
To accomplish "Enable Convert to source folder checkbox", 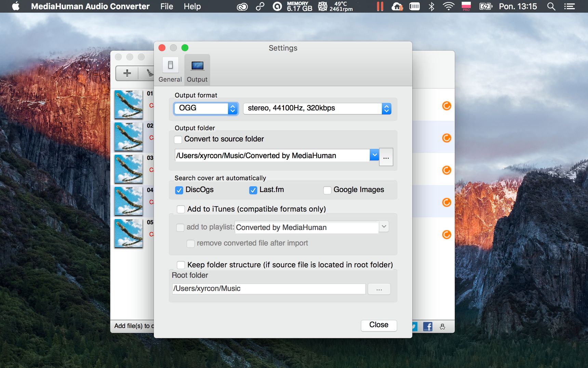I will (x=178, y=139).
